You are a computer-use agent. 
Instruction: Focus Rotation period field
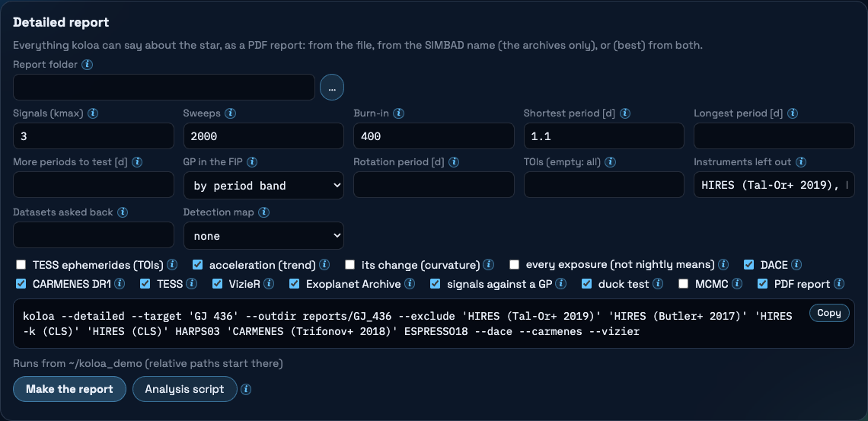434,185
